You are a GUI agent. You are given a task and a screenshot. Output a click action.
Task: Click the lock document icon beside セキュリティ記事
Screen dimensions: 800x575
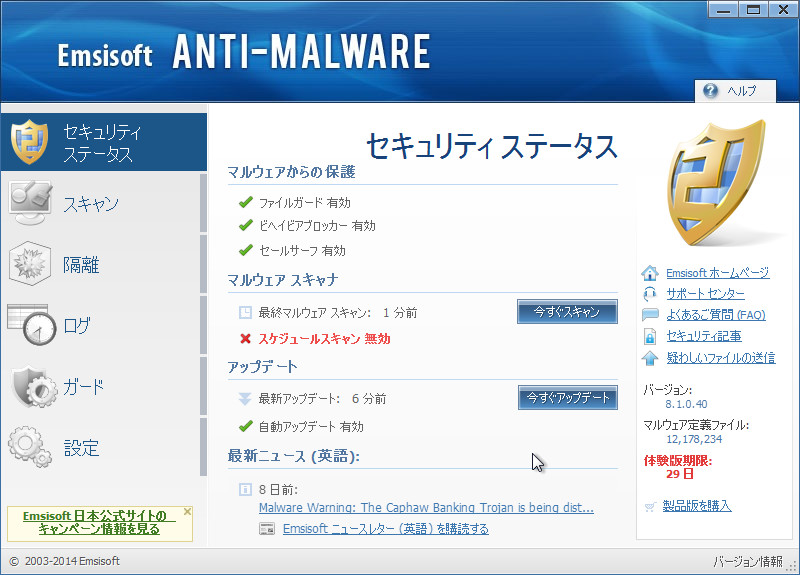tap(649, 336)
